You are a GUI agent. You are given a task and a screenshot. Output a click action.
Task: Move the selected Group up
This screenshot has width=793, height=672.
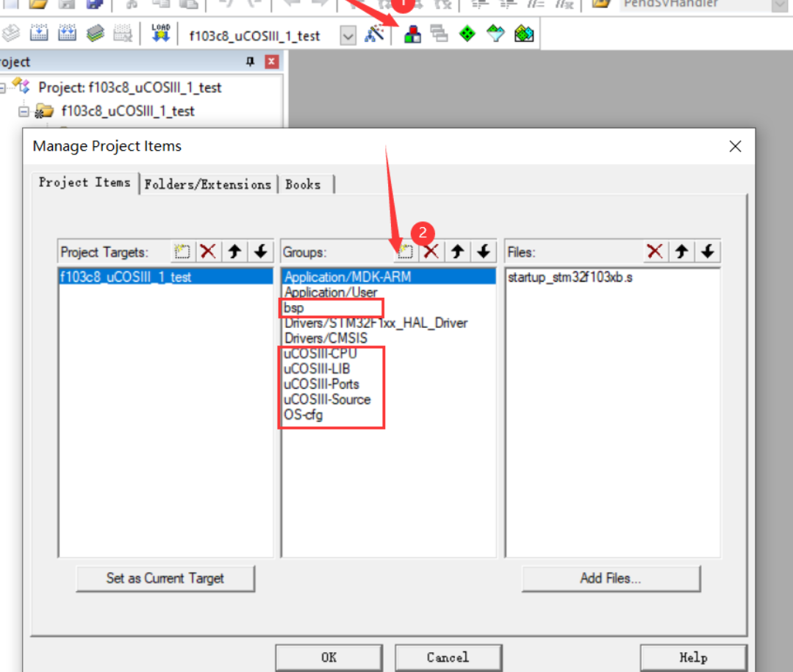tap(458, 251)
